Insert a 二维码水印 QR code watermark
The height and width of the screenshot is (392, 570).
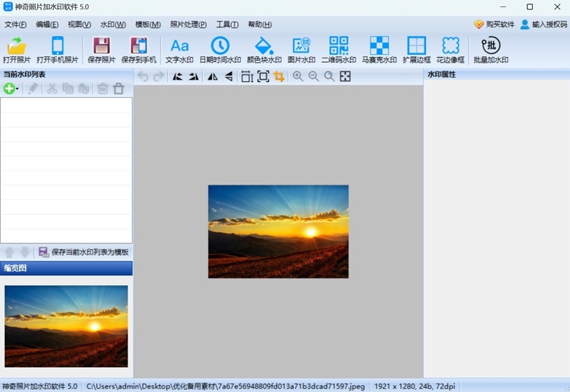point(338,50)
